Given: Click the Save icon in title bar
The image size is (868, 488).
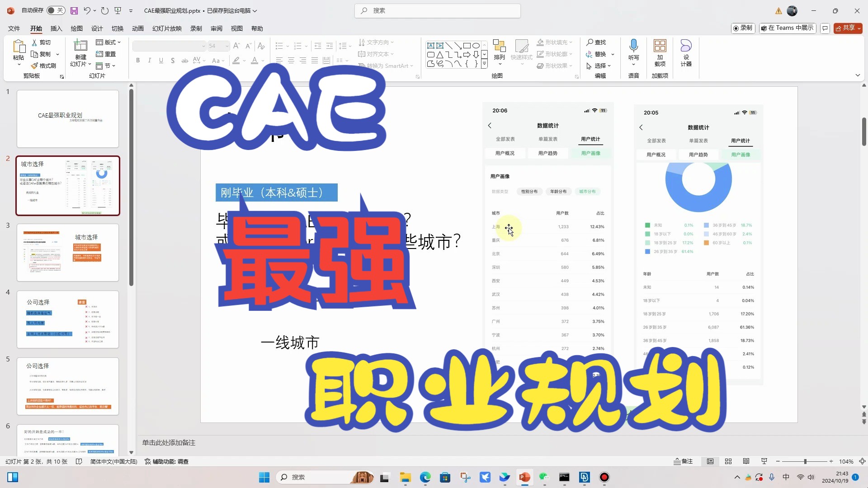Looking at the screenshot, I should click(x=74, y=10).
